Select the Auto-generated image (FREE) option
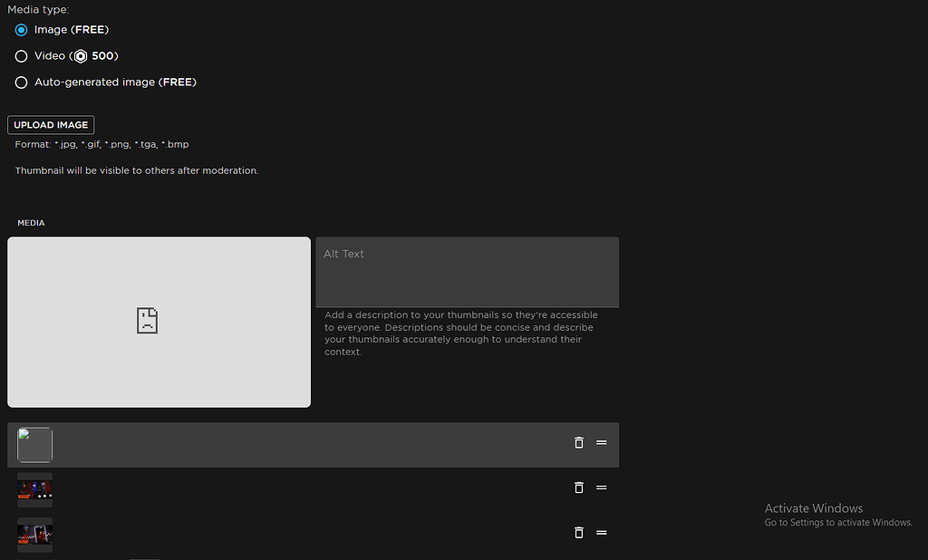928x560 pixels. tap(21, 82)
